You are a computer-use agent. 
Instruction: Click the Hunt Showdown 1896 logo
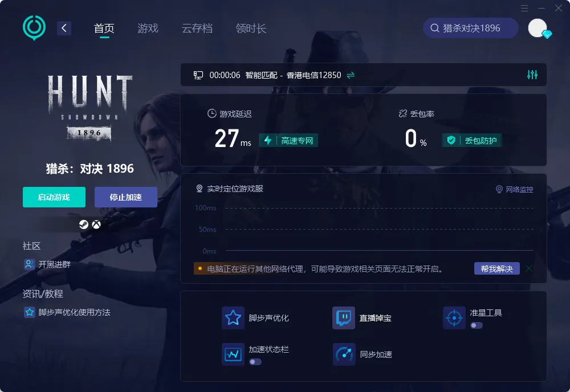click(90, 107)
